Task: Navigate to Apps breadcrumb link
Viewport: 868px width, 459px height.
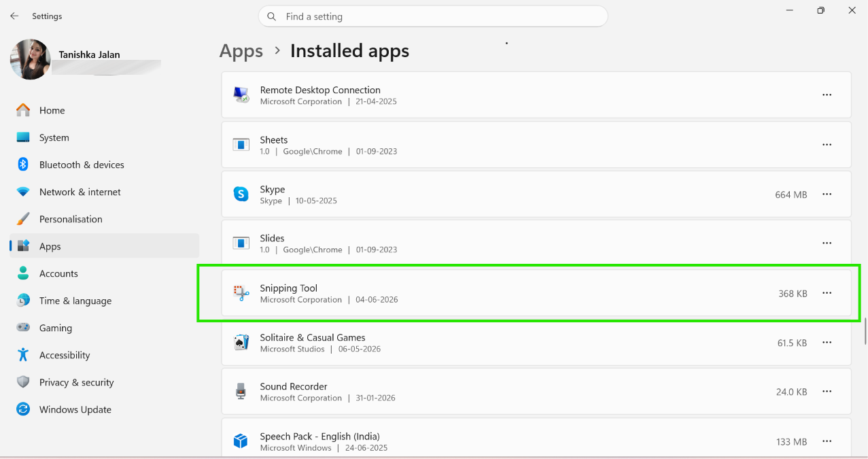Action: 241,51
